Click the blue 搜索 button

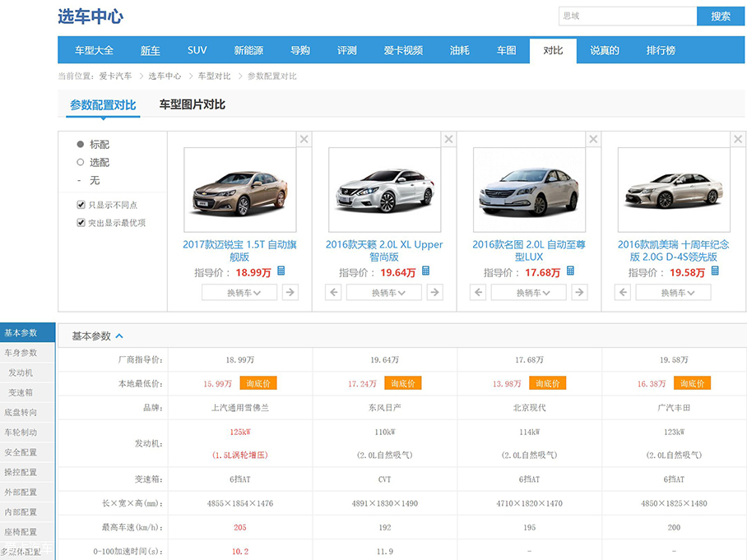[721, 16]
